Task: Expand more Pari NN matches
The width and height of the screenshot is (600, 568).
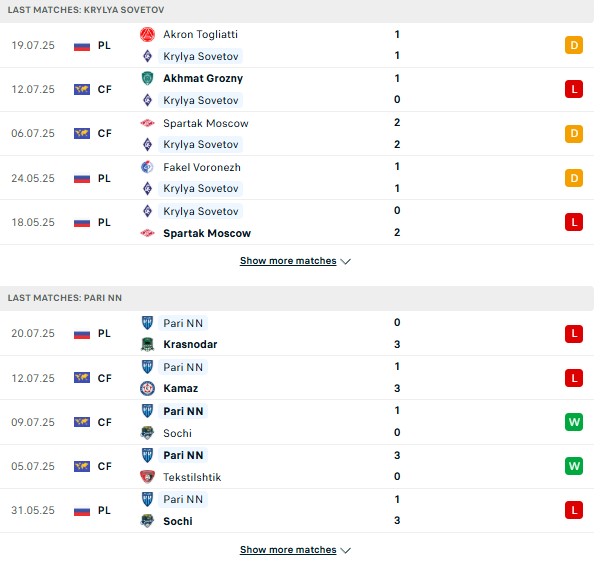Action: (x=288, y=550)
